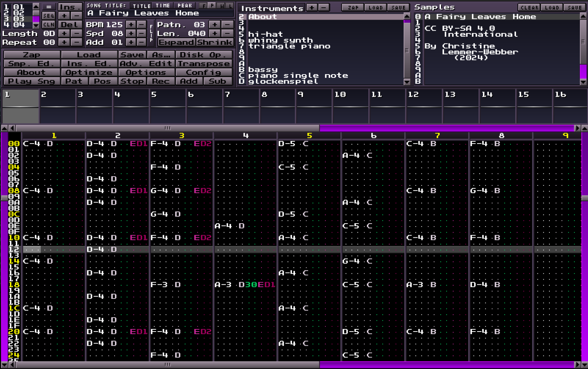Go to previous pattern with Patn. minus

tap(227, 24)
